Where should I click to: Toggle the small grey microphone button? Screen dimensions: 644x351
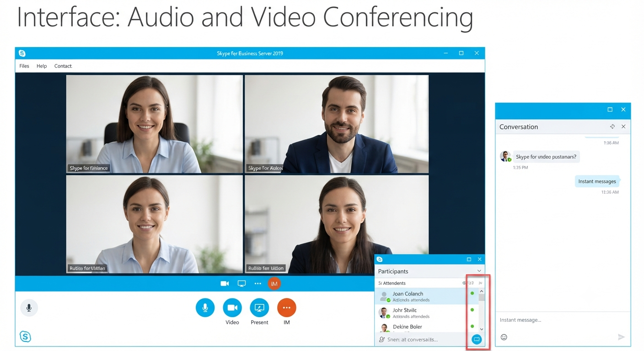29,308
